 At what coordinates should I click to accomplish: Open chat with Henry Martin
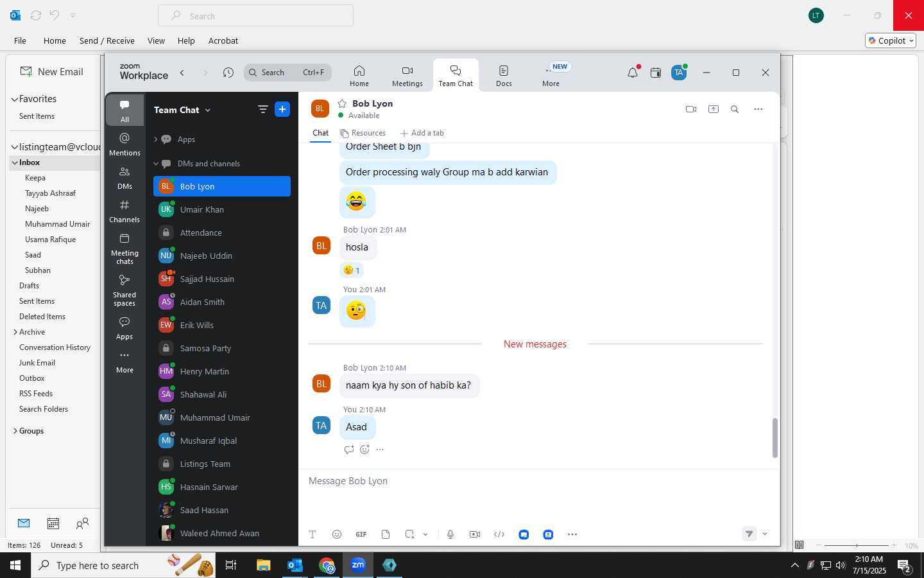coord(222,371)
